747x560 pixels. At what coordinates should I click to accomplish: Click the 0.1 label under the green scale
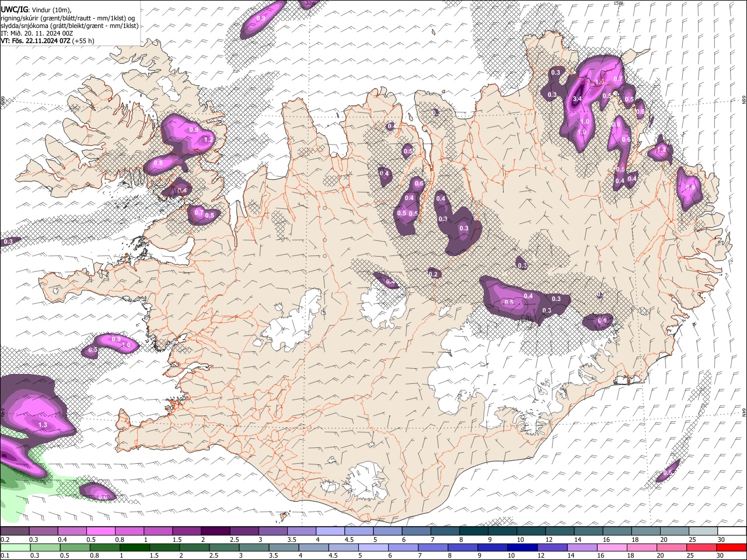click(x=5, y=556)
